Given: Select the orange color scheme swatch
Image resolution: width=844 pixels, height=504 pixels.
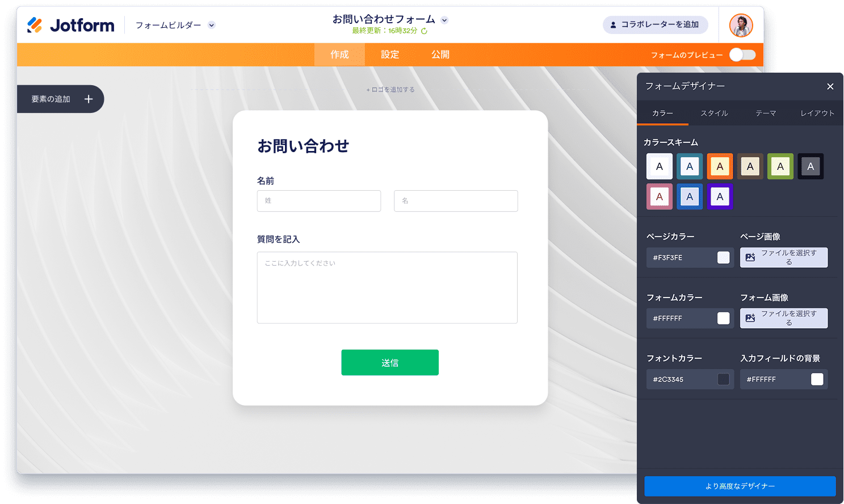Looking at the screenshot, I should (720, 166).
